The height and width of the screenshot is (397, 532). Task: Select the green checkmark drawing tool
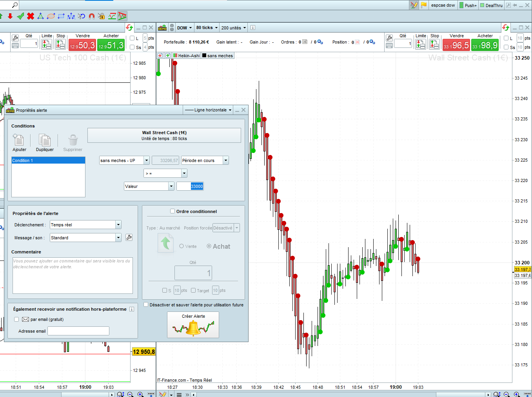click(x=20, y=16)
